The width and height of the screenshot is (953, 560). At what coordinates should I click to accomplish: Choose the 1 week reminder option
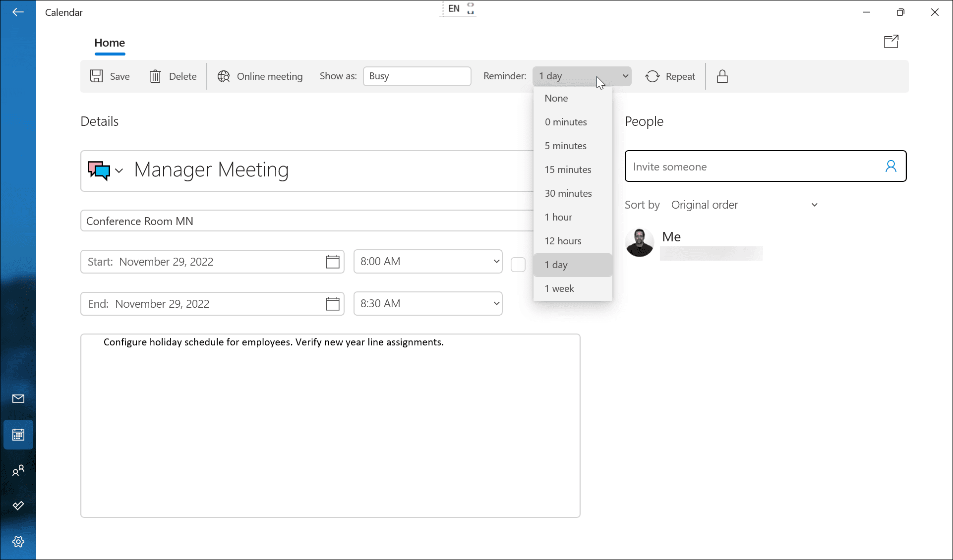click(559, 288)
